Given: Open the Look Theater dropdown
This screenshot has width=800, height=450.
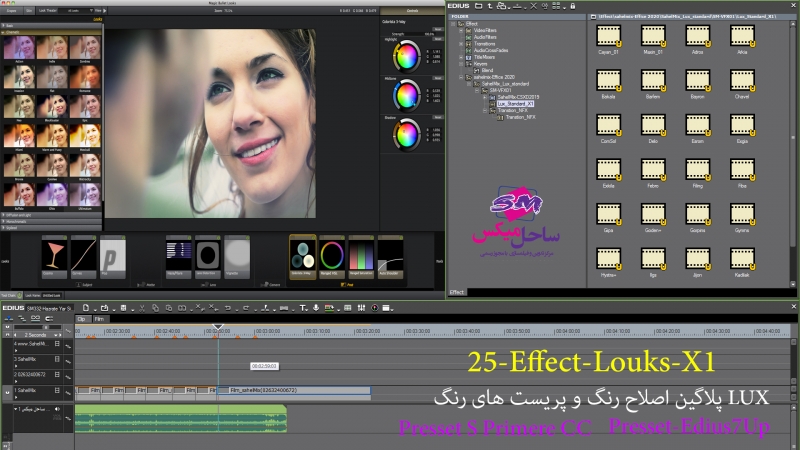Looking at the screenshot, I should pos(74,11).
